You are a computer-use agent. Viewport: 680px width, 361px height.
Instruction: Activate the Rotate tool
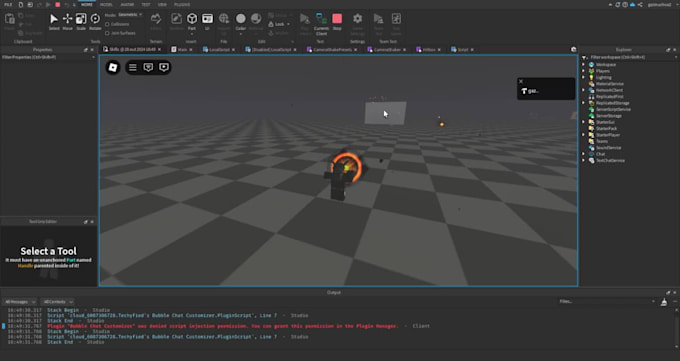pyautogui.click(x=95, y=22)
